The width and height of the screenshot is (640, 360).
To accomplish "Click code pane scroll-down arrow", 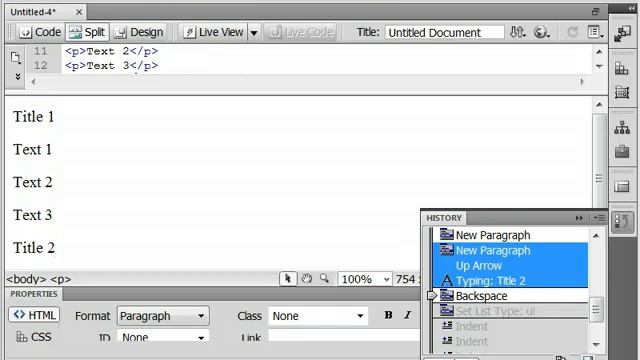I will [599, 66].
